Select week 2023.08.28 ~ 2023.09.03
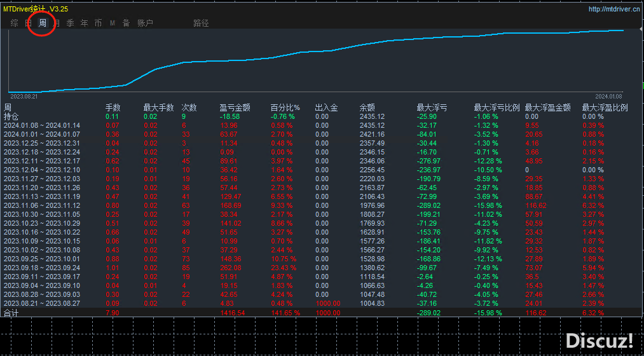 coord(42,294)
